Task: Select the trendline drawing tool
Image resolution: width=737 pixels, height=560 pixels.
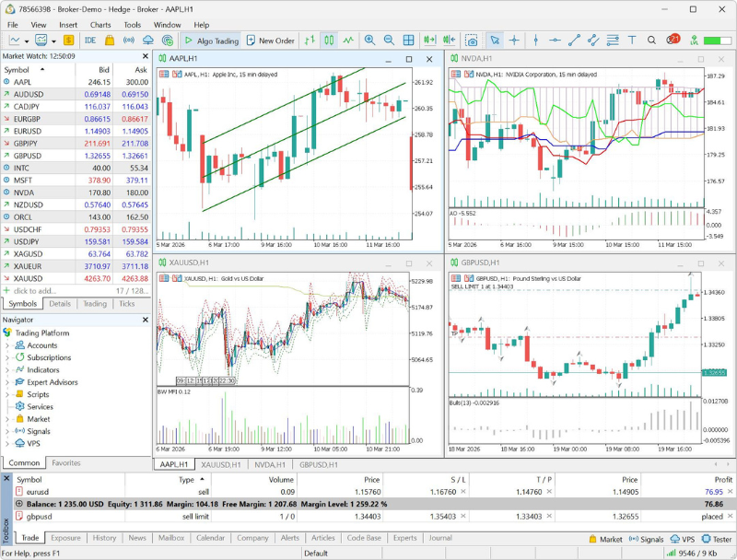Action: (x=574, y=41)
